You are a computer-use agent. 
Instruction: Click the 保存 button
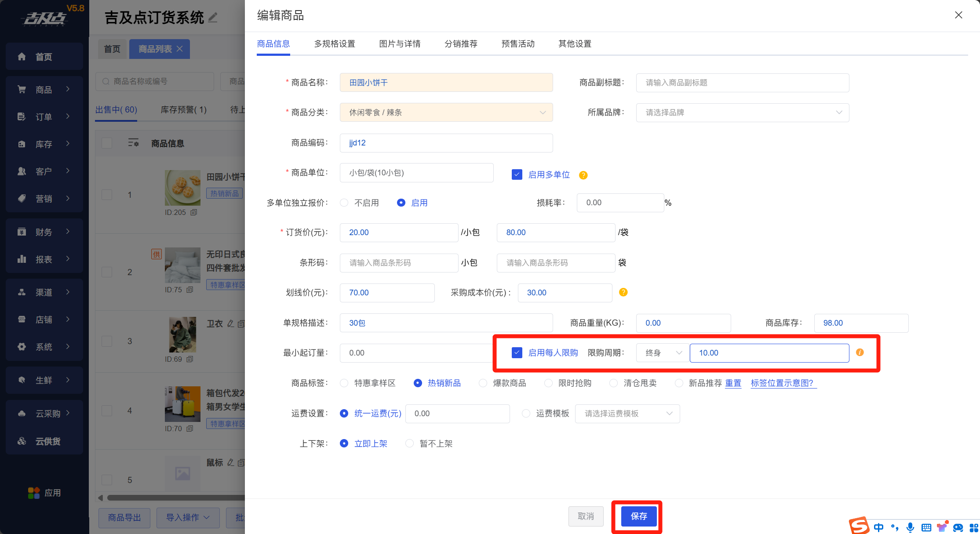(638, 516)
